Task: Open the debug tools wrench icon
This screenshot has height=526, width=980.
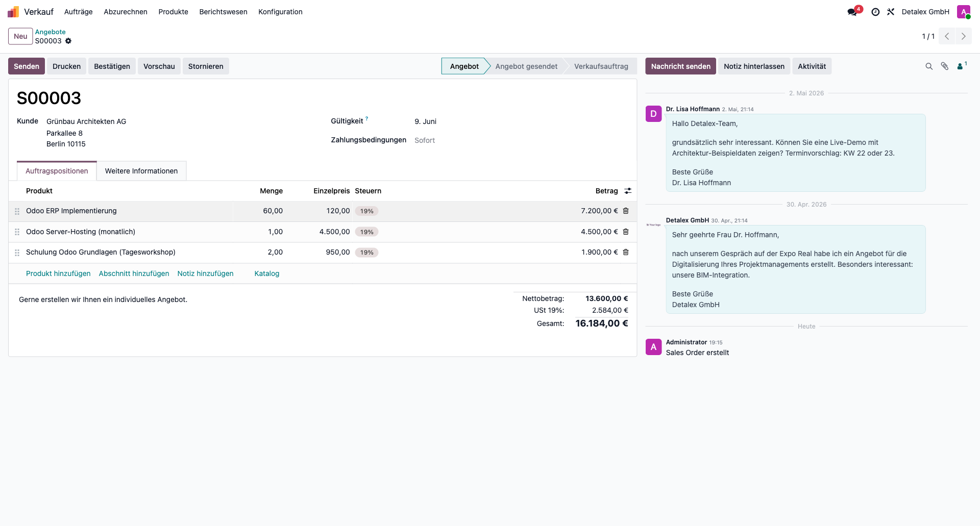Action: coord(891,12)
